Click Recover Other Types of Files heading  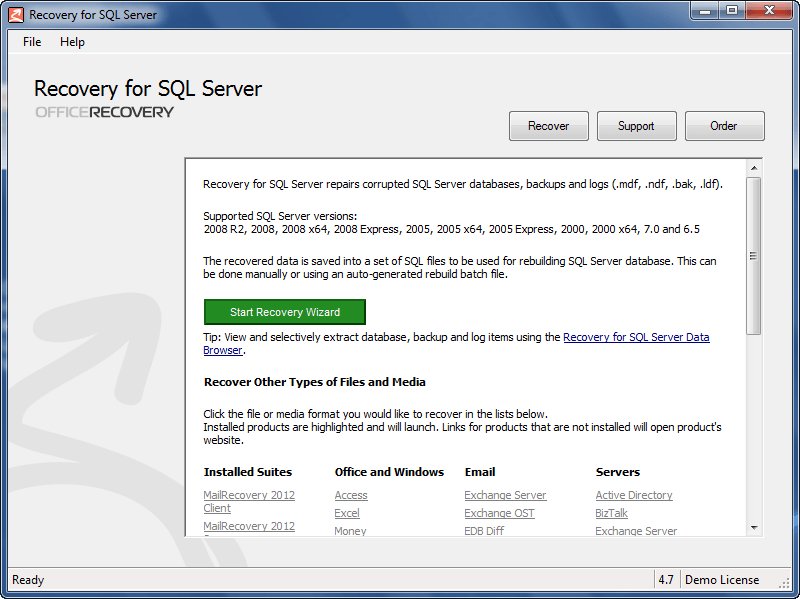(x=314, y=382)
